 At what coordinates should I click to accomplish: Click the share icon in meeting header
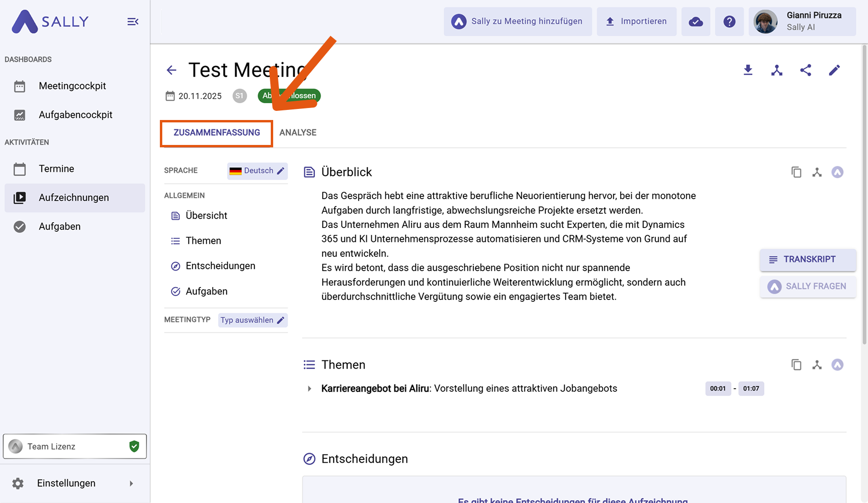point(806,70)
